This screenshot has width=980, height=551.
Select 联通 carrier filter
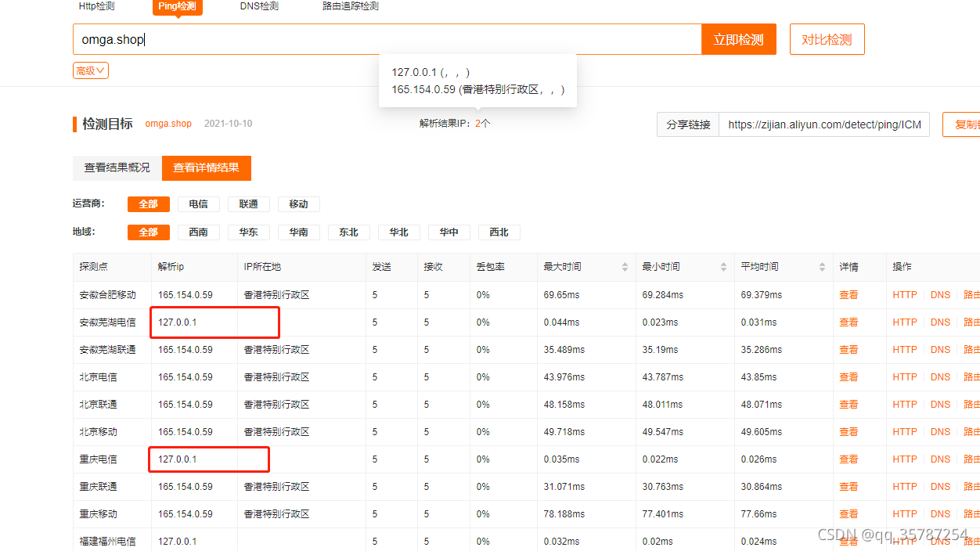coord(249,204)
